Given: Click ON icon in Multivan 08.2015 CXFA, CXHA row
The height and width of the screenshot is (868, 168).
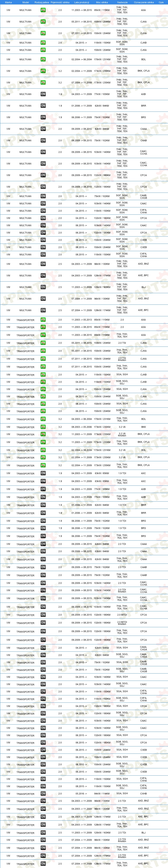Looking at the screenshot, I should pos(43,254).
